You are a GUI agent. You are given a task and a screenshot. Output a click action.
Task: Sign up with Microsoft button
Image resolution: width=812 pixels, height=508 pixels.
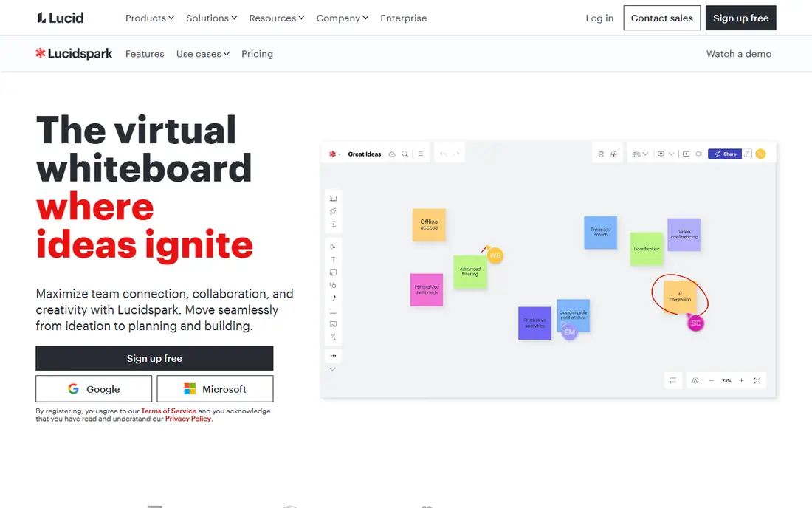tap(215, 389)
